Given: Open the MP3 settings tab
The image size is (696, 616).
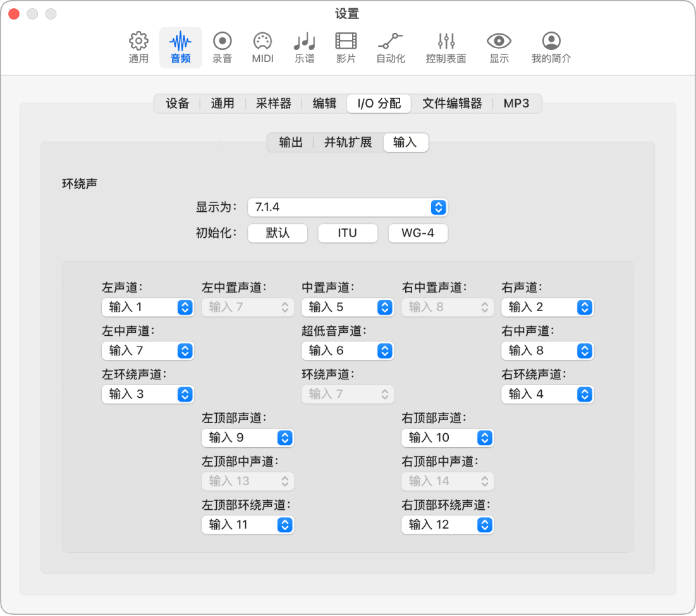Looking at the screenshot, I should (516, 103).
